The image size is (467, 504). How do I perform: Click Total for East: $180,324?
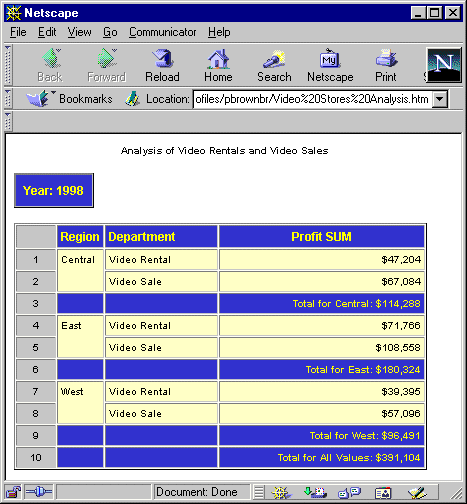[322, 369]
